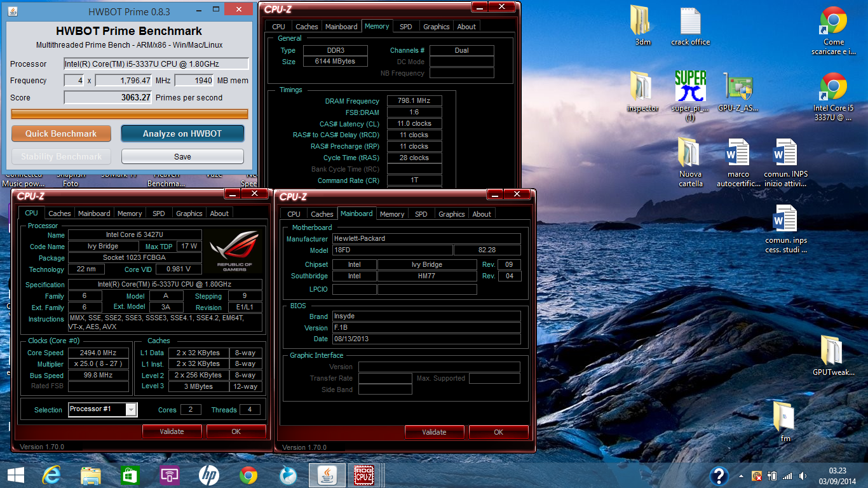
Task: Switch to ROG CPU-Z taskbar icon
Action: click(364, 475)
